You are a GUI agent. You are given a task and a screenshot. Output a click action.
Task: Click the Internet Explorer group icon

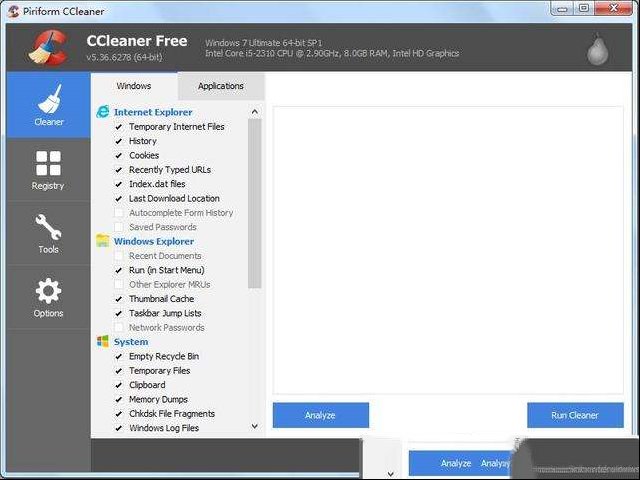click(x=103, y=111)
